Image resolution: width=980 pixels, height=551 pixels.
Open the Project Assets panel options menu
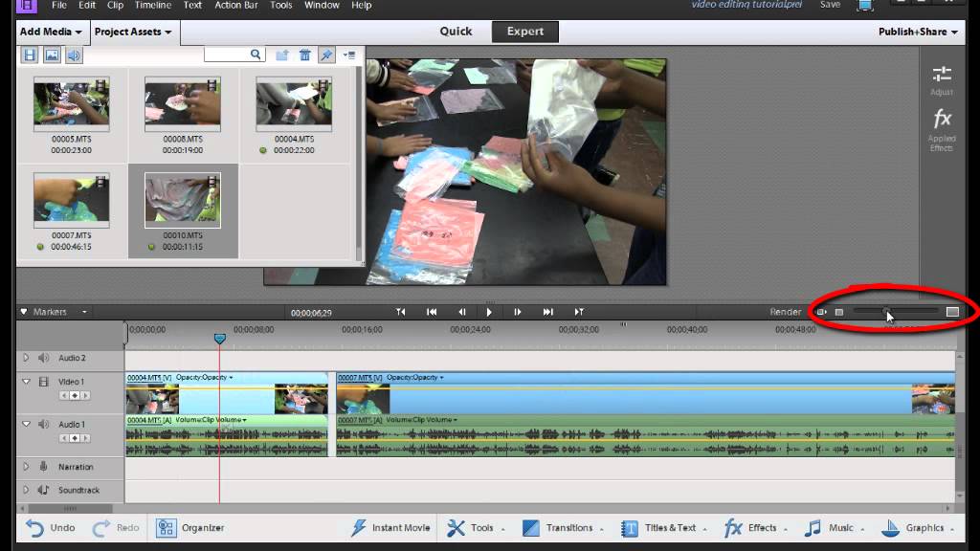pos(349,55)
